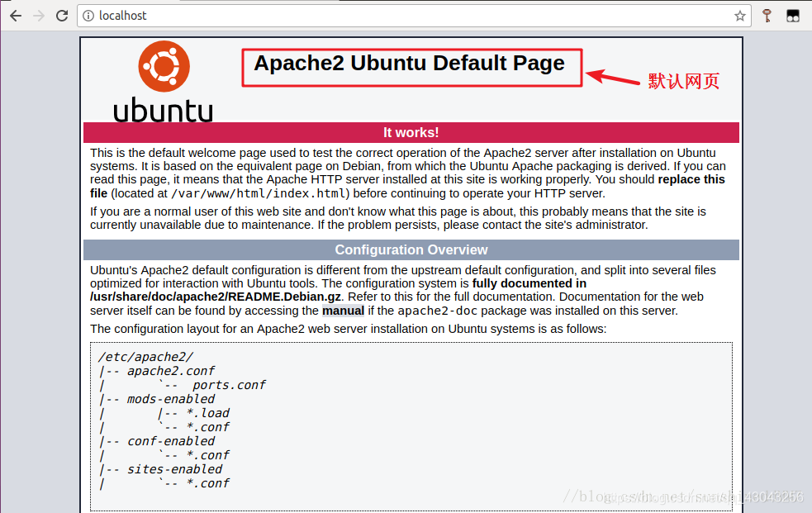Click the It works! banner
The height and width of the screenshot is (513, 812).
[x=411, y=132]
